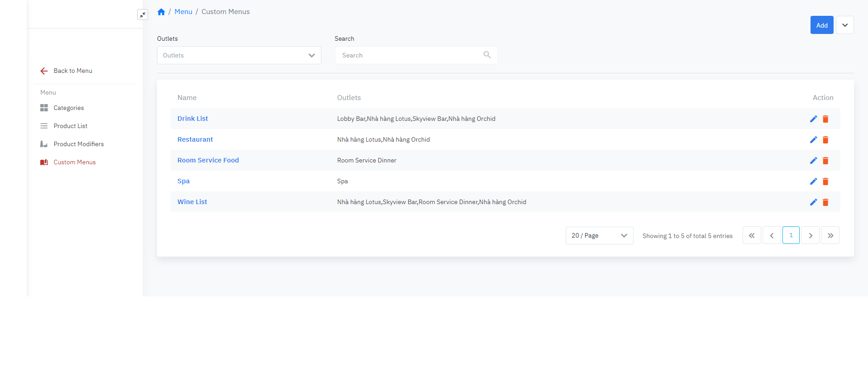The image size is (868, 391).
Task: Expand the arrow dropdown beside Add
Action: (x=845, y=25)
